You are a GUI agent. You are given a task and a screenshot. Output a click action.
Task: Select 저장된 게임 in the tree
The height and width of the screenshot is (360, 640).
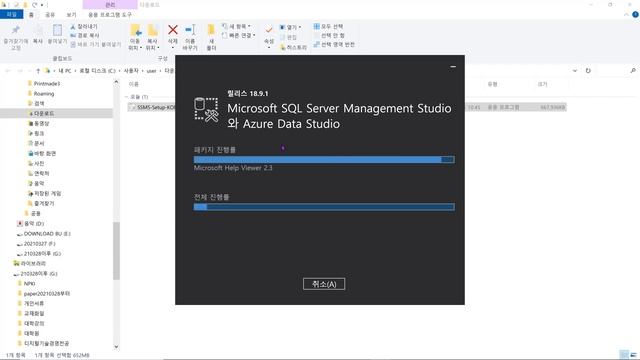pyautogui.click(x=47, y=193)
